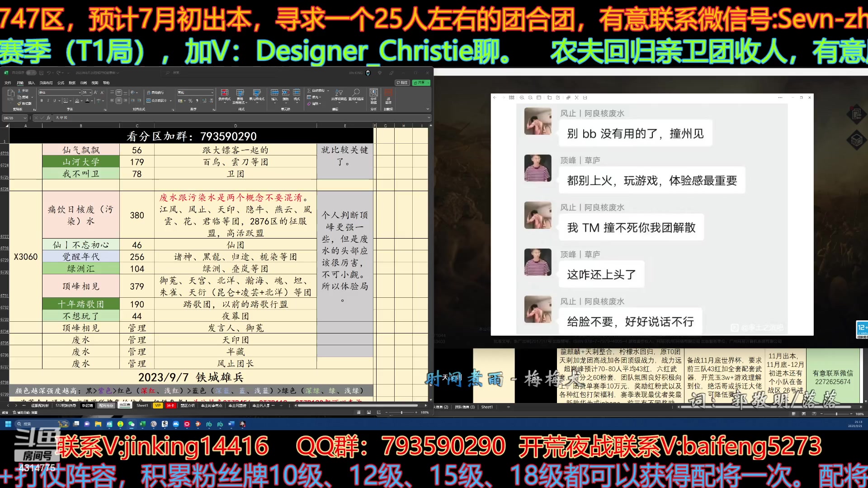Click the Redo arrow in Excel

point(59,73)
